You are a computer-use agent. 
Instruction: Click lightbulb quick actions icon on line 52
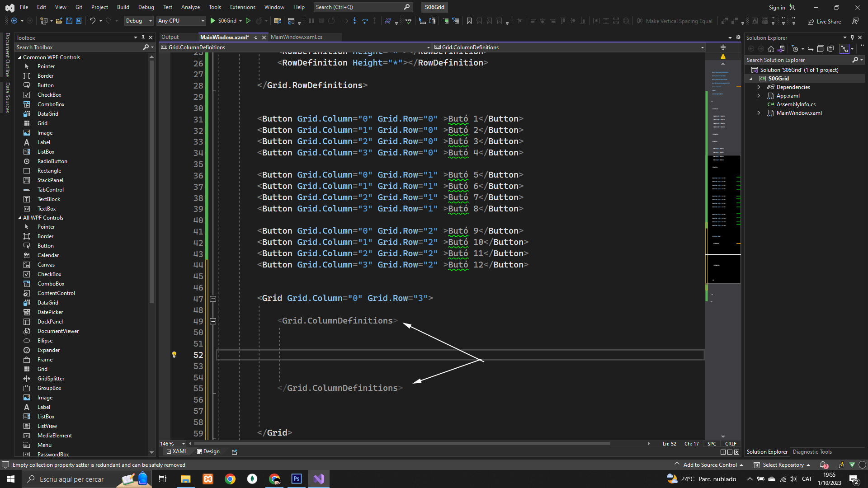tap(174, 355)
